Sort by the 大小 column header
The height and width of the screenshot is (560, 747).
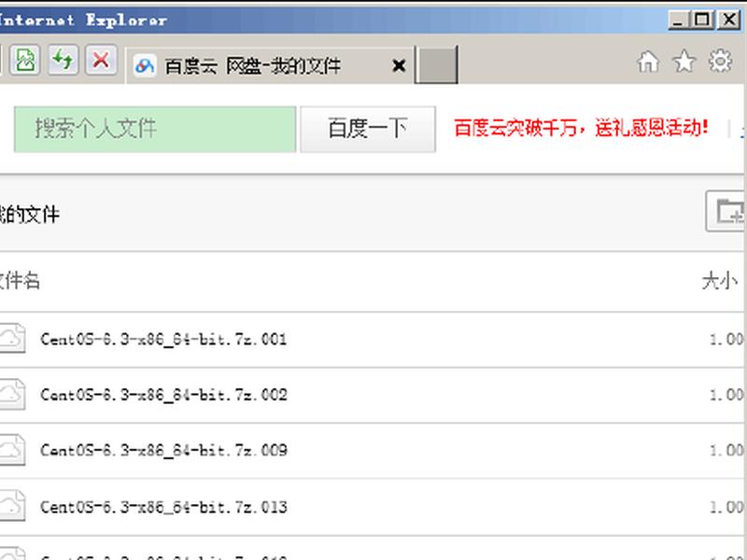click(x=719, y=281)
